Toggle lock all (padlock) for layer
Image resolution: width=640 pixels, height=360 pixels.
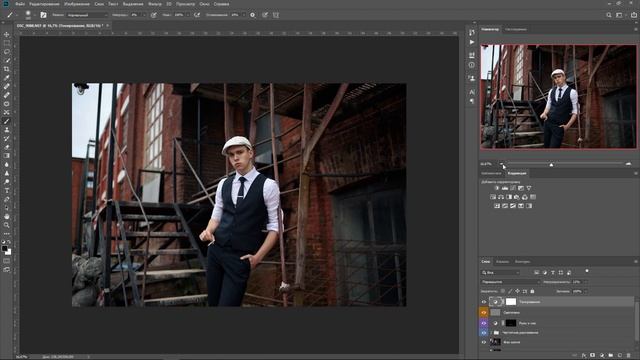(x=532, y=291)
